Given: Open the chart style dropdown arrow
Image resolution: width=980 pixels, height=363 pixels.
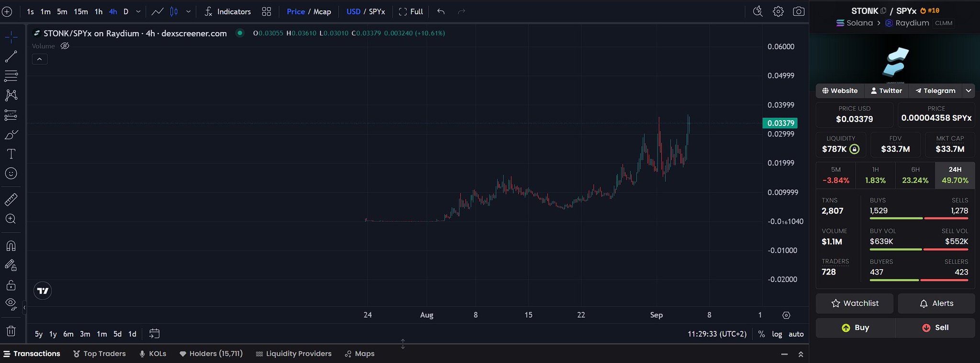Looking at the screenshot, I should (x=188, y=11).
